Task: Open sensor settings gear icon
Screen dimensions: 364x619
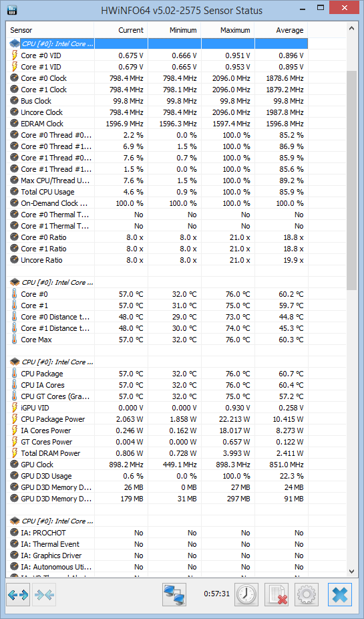Action: pyautogui.click(x=307, y=594)
